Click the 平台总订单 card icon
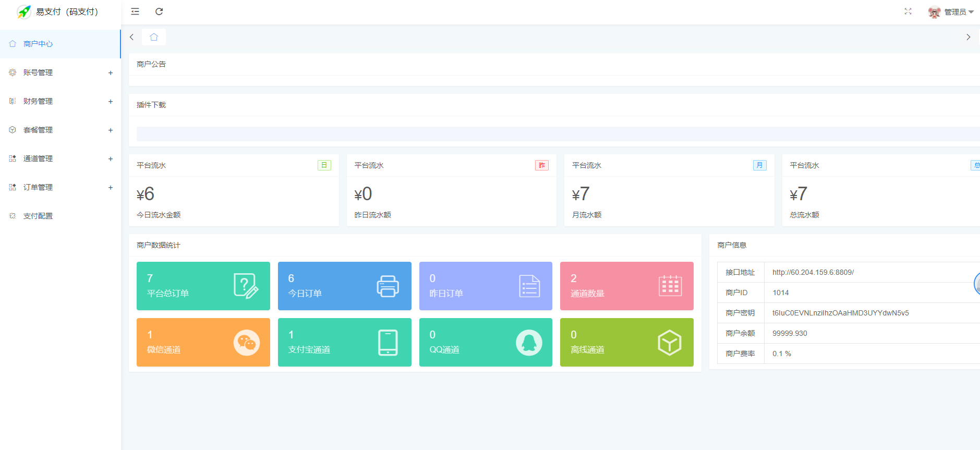The height and width of the screenshot is (450, 980). (x=246, y=286)
